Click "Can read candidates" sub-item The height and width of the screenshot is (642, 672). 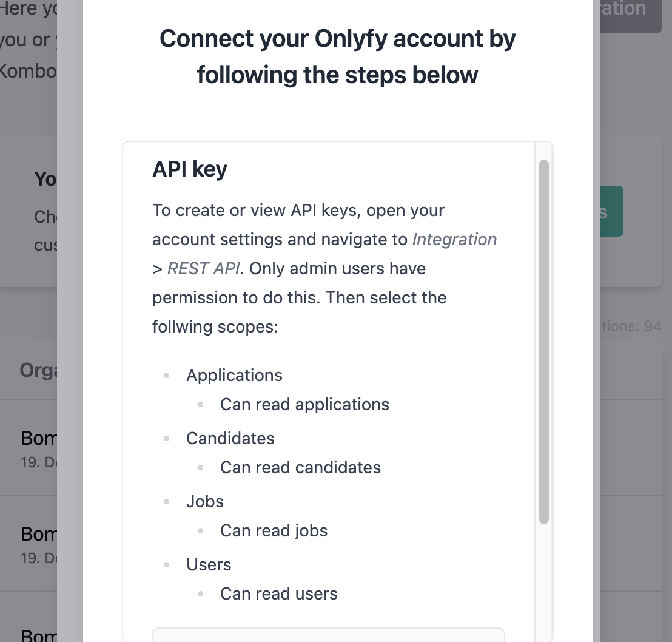pos(300,467)
